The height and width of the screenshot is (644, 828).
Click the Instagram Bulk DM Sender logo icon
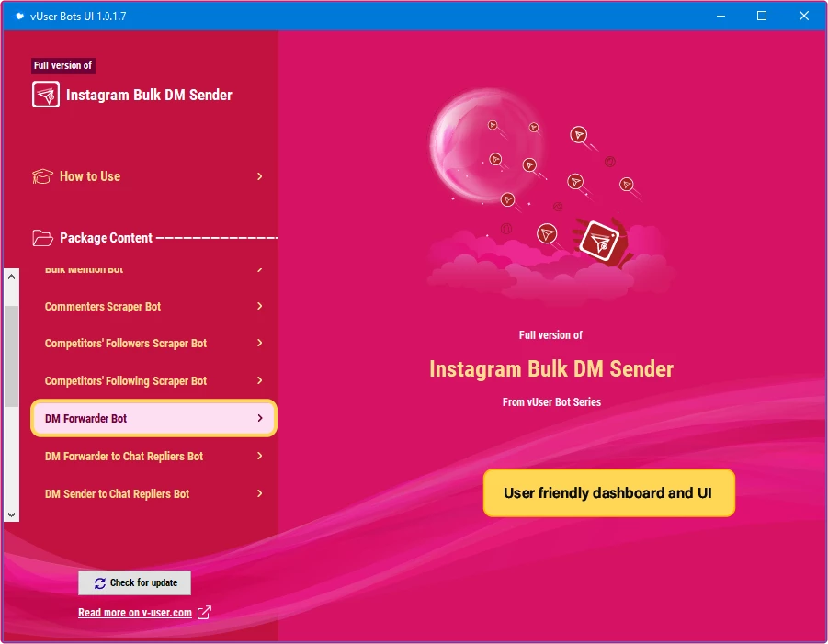point(45,95)
